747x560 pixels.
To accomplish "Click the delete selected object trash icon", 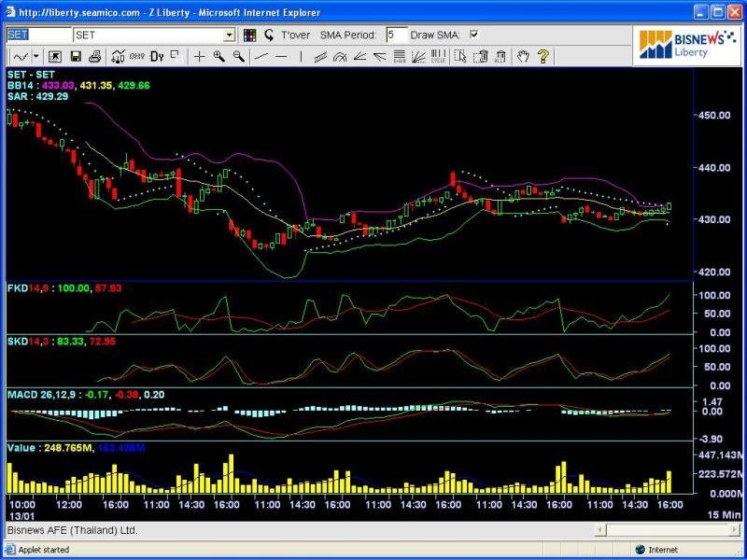I will 480,57.
